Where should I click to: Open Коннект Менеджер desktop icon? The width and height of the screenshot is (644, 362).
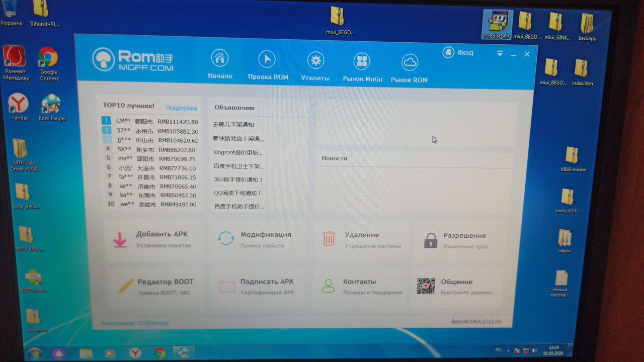[x=16, y=63]
